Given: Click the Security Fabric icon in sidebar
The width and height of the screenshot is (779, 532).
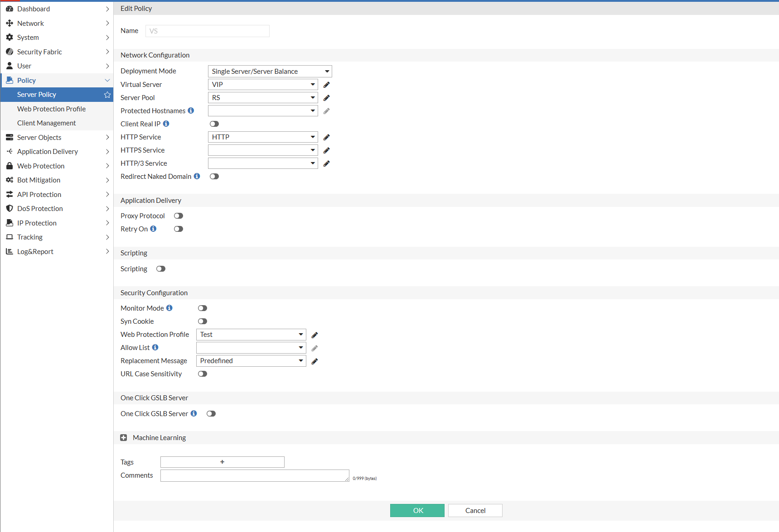Looking at the screenshot, I should (x=10, y=52).
